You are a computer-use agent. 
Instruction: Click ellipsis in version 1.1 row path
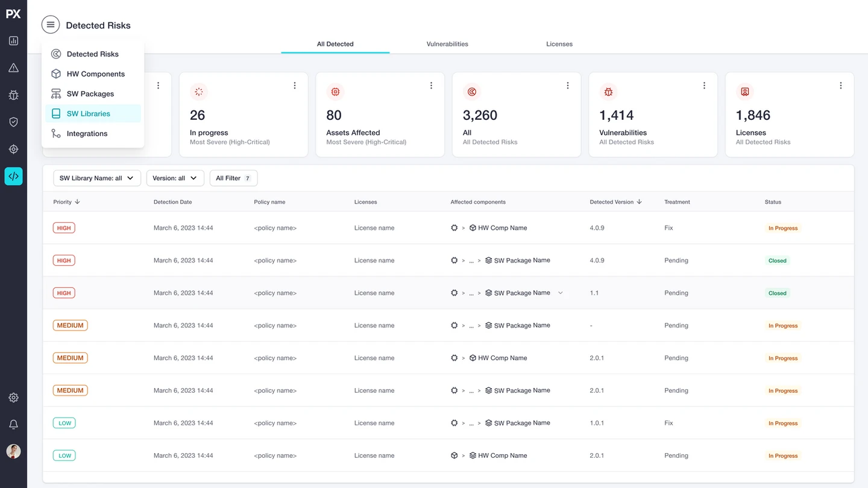[471, 293]
